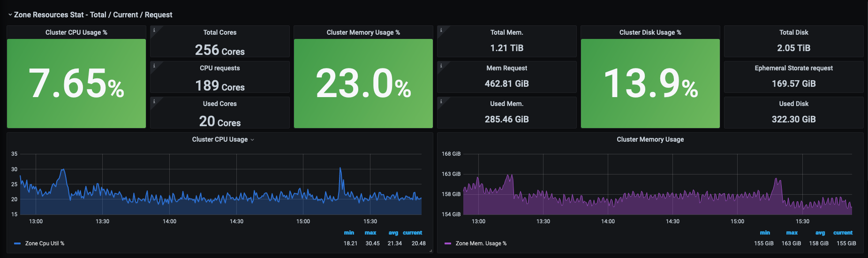Toggle Zone Mem. Usage % legend series
The height and width of the screenshot is (258, 868).
pos(481,243)
